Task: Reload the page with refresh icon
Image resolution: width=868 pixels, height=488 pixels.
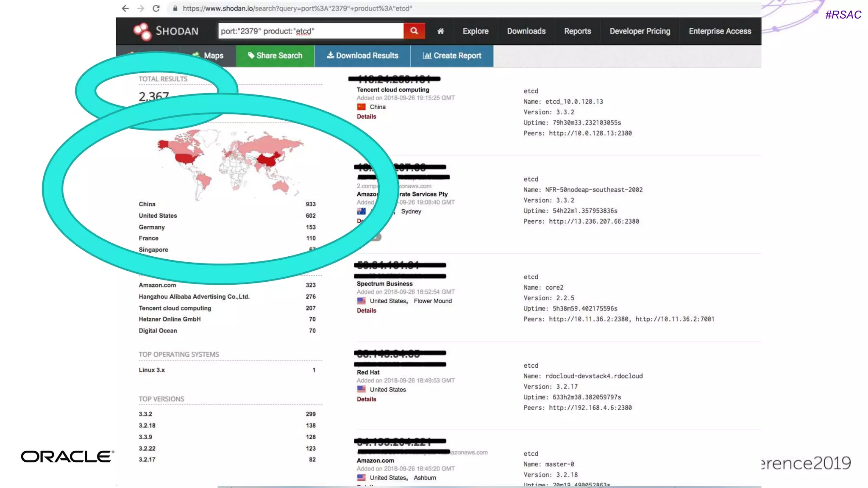Action: [156, 8]
